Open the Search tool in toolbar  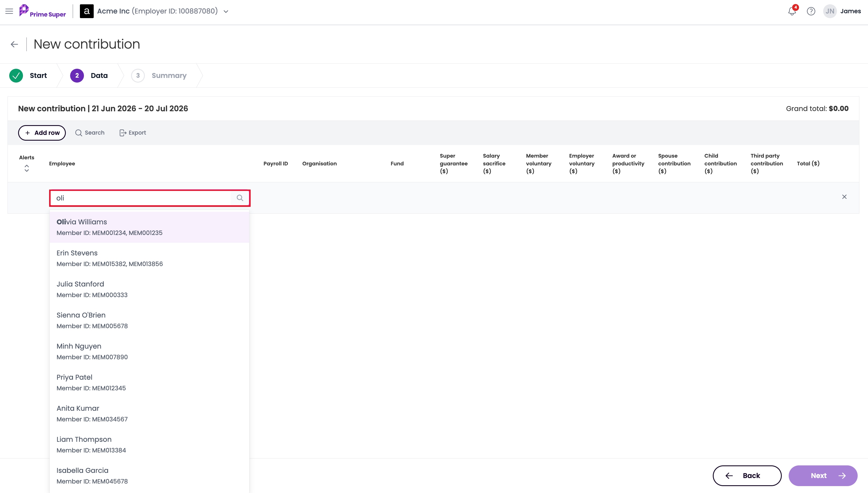click(x=90, y=133)
